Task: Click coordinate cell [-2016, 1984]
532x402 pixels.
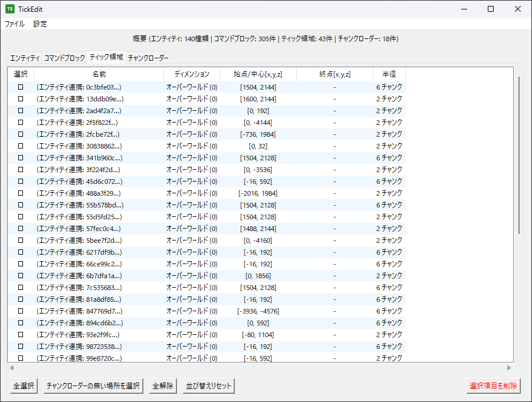Action: tap(258, 193)
